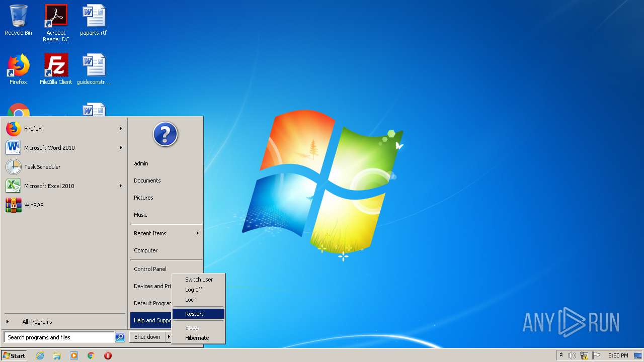Open Internet Explorer from taskbar
644x362 pixels.
[40, 355]
